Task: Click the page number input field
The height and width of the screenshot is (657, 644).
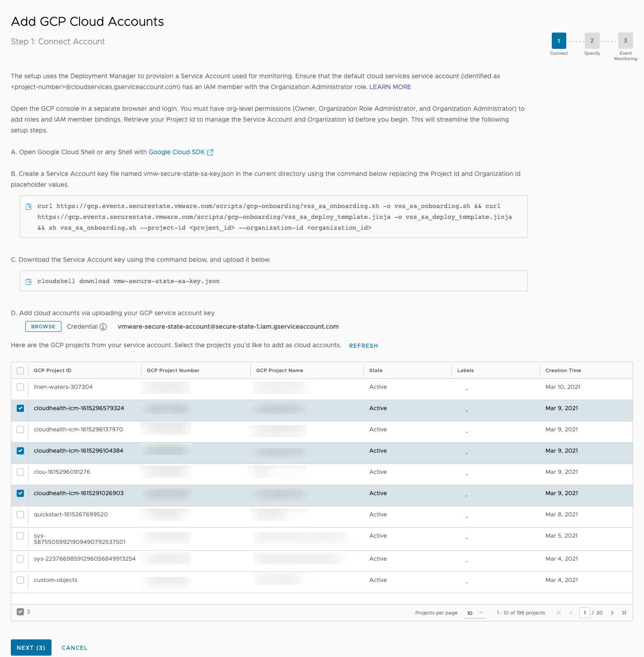Action: tap(585, 613)
